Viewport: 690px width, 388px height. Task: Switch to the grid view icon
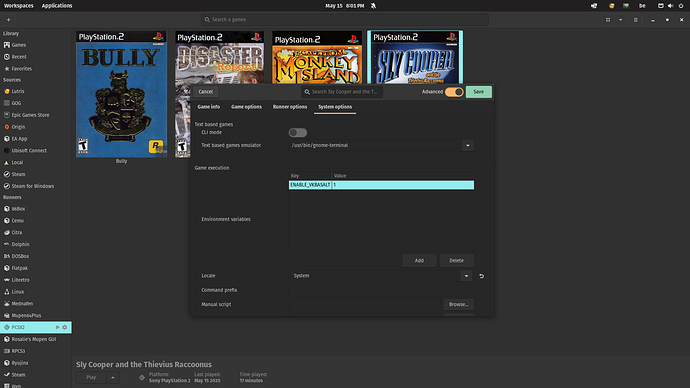click(608, 20)
